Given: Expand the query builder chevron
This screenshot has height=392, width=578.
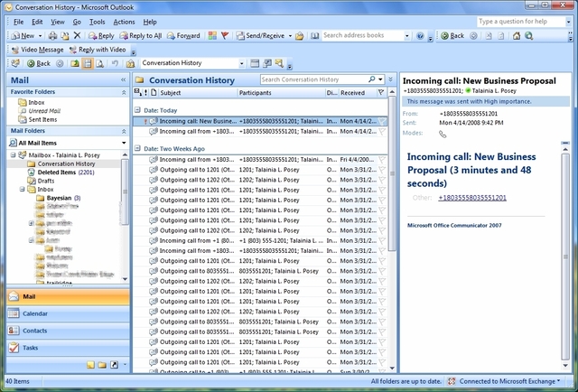Looking at the screenshot, I should click(391, 79).
